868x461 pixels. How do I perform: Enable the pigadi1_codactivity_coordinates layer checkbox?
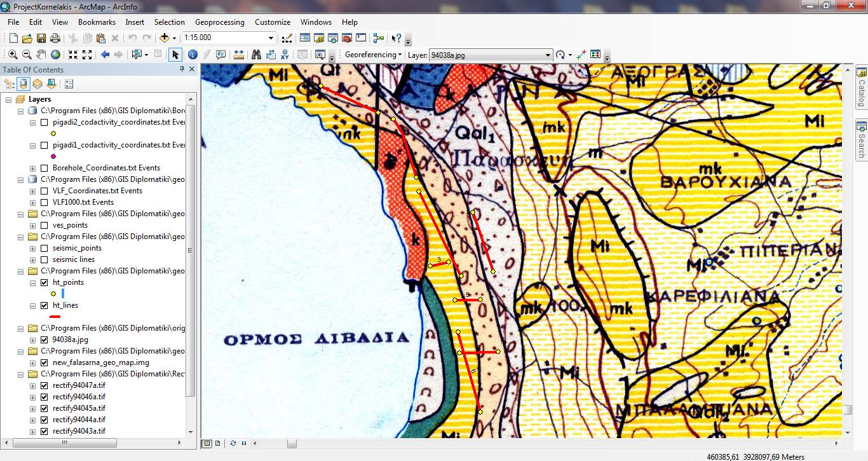[x=44, y=145]
